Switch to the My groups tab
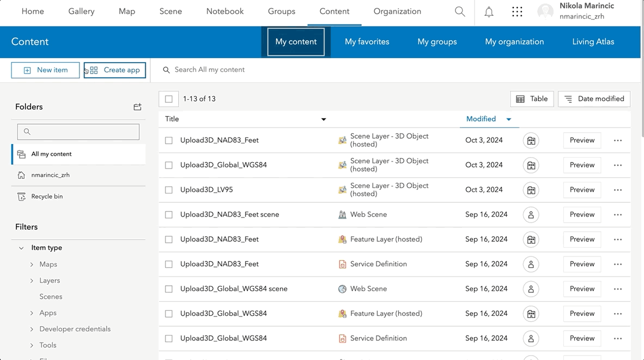 click(x=437, y=42)
